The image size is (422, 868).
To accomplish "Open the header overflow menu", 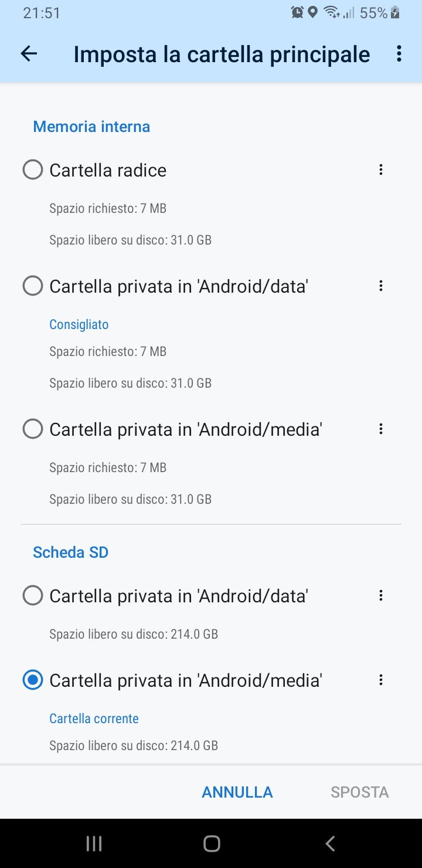I will tap(399, 54).
